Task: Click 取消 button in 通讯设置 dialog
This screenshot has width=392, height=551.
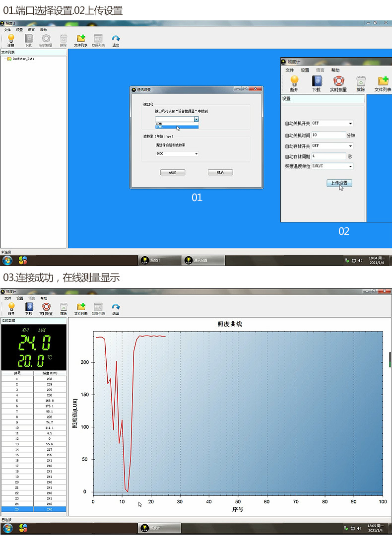Action: [220, 172]
